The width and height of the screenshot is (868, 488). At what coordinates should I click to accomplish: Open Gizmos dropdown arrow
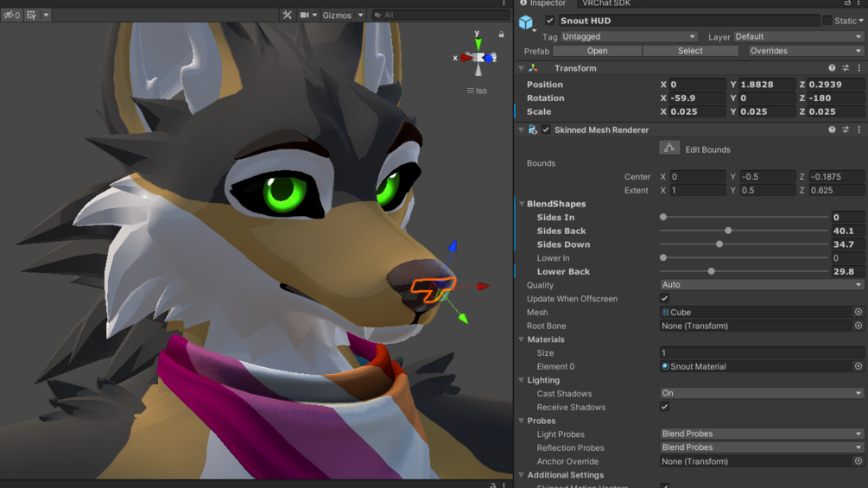(360, 15)
